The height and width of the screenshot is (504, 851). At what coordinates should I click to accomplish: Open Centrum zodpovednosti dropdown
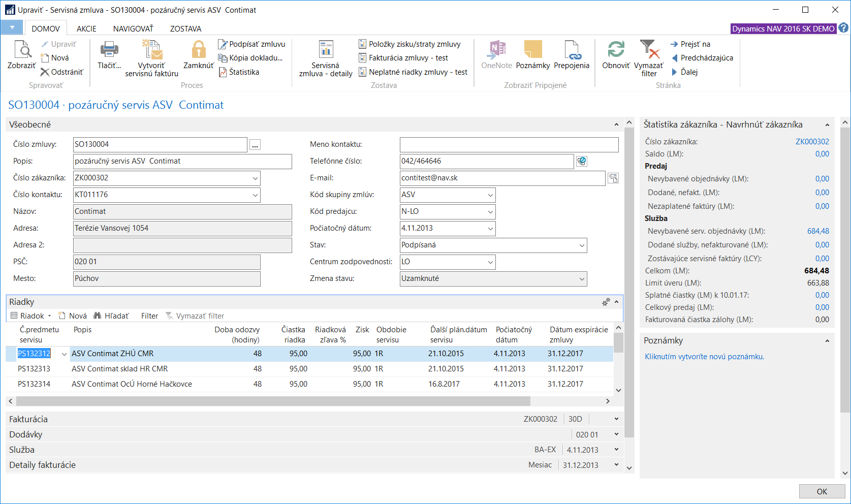point(490,262)
